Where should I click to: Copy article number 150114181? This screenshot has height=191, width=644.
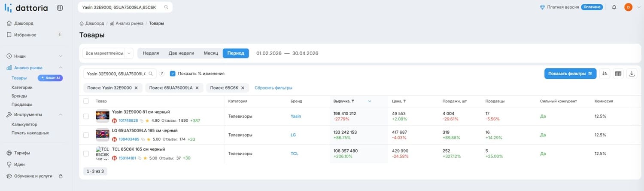pos(140,158)
